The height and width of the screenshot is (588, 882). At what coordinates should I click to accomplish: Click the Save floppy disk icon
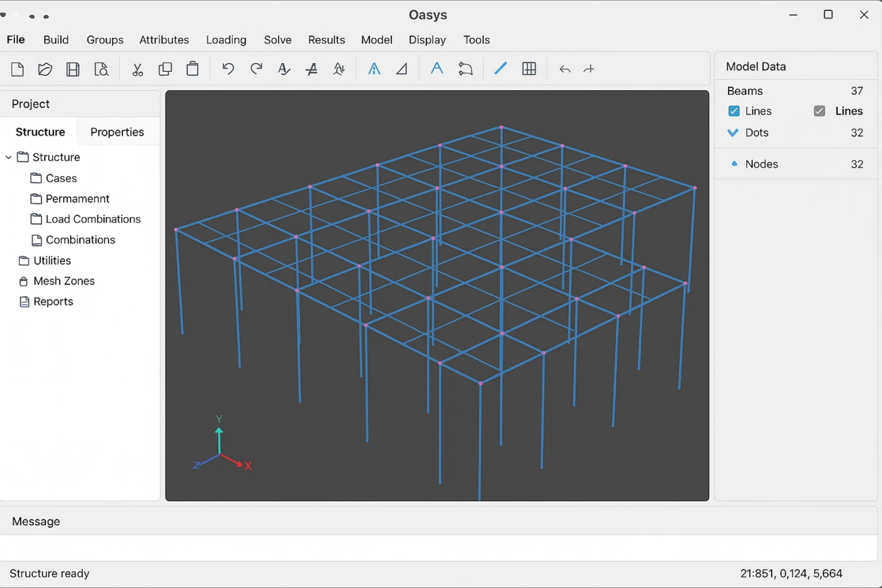point(73,69)
